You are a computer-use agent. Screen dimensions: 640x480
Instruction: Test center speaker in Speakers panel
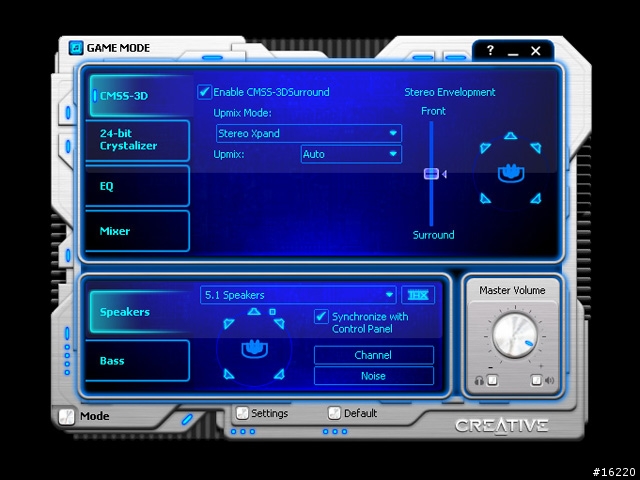click(x=254, y=312)
